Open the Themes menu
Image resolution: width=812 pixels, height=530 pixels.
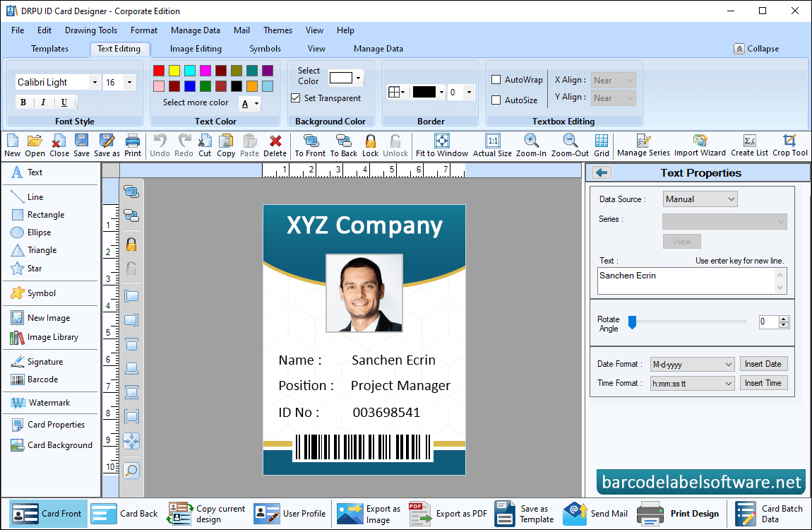(x=277, y=30)
